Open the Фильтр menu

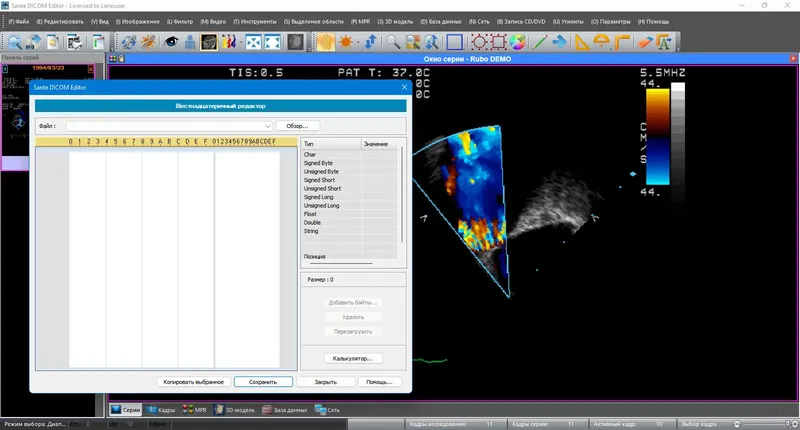point(180,21)
